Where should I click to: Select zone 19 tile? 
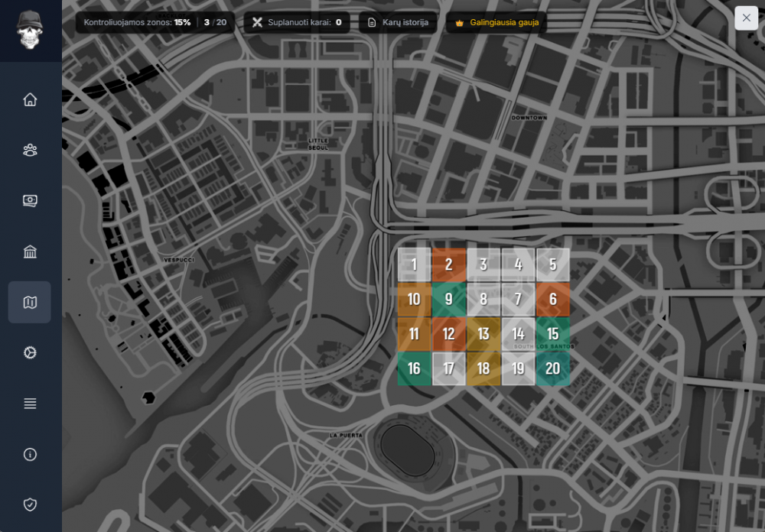(x=518, y=368)
